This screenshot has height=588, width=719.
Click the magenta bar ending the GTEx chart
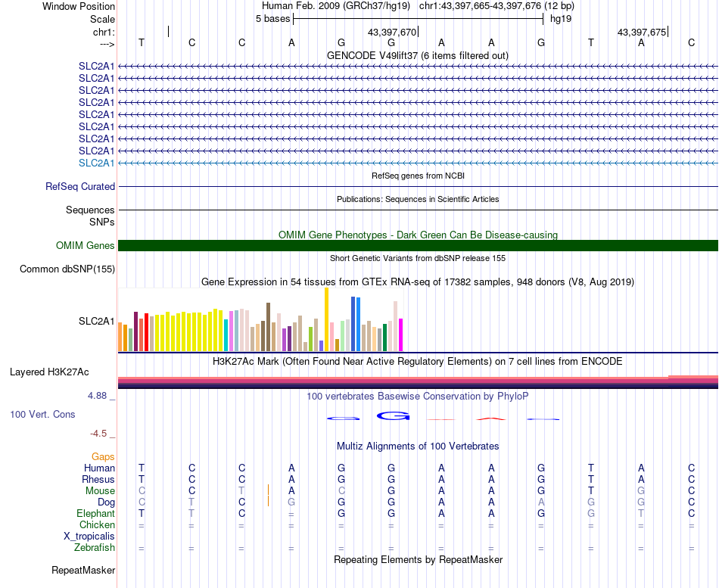(x=401, y=334)
